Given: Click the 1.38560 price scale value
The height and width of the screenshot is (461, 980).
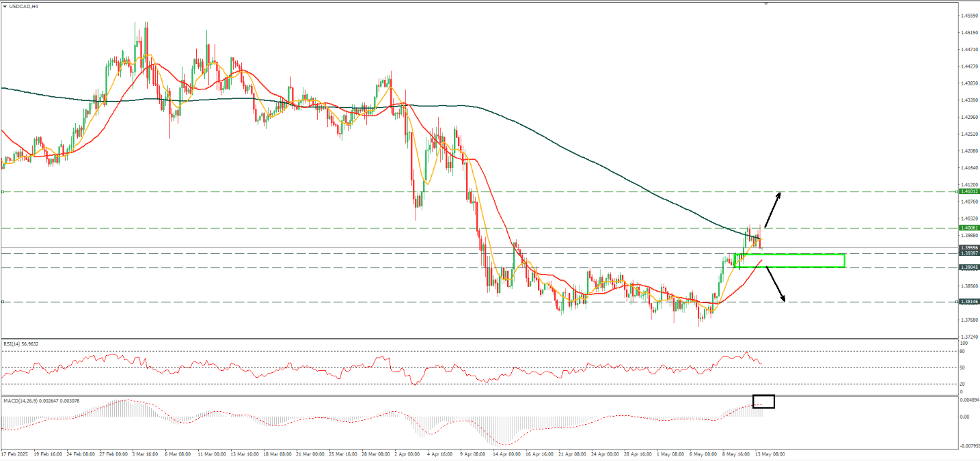Looking at the screenshot, I should (x=968, y=286).
